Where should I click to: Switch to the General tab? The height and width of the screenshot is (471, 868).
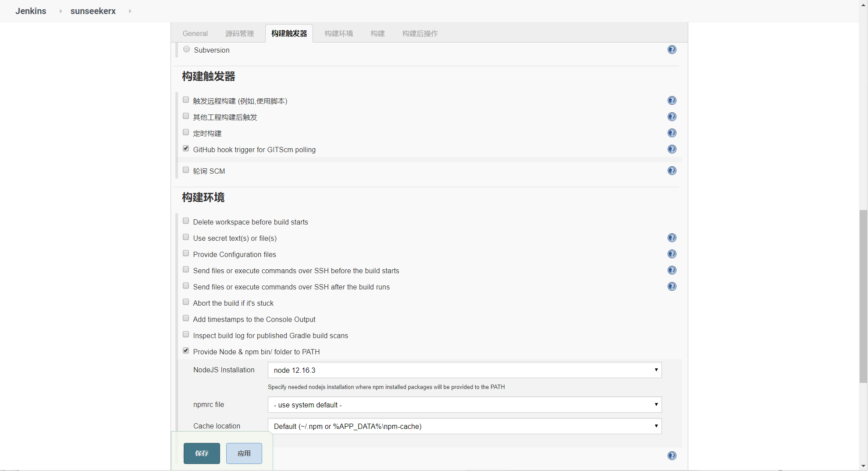click(x=195, y=33)
